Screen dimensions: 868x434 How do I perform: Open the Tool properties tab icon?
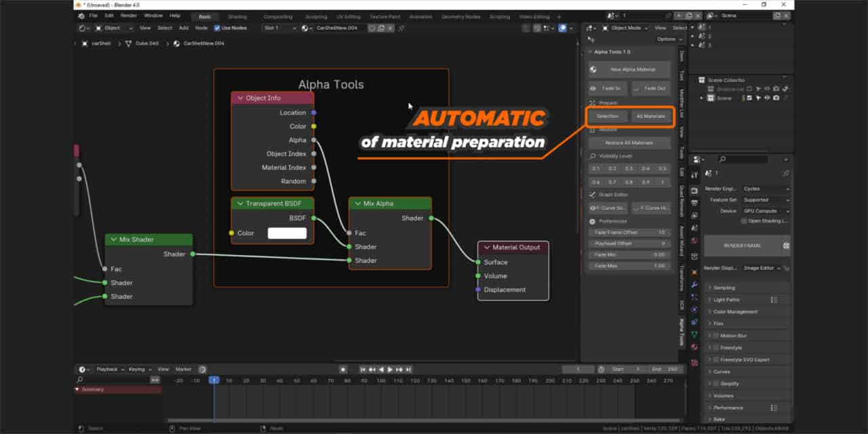(694, 174)
